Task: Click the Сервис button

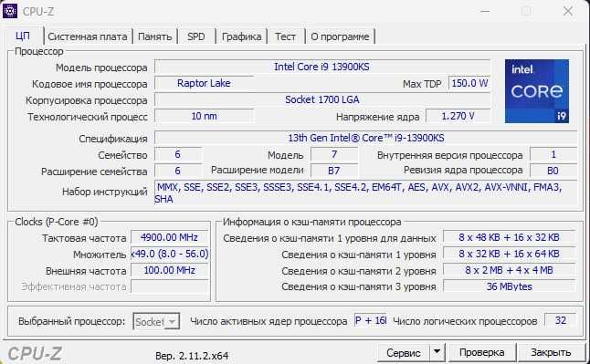Action: (x=404, y=353)
